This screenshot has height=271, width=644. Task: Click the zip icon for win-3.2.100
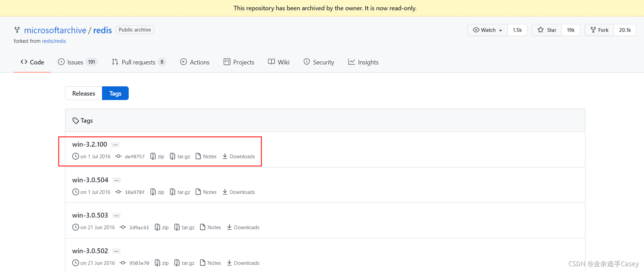(153, 156)
